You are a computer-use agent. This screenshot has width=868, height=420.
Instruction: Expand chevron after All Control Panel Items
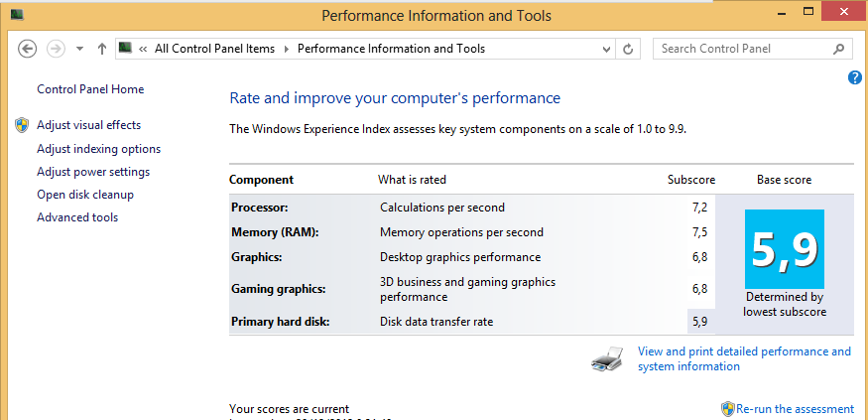pos(287,49)
